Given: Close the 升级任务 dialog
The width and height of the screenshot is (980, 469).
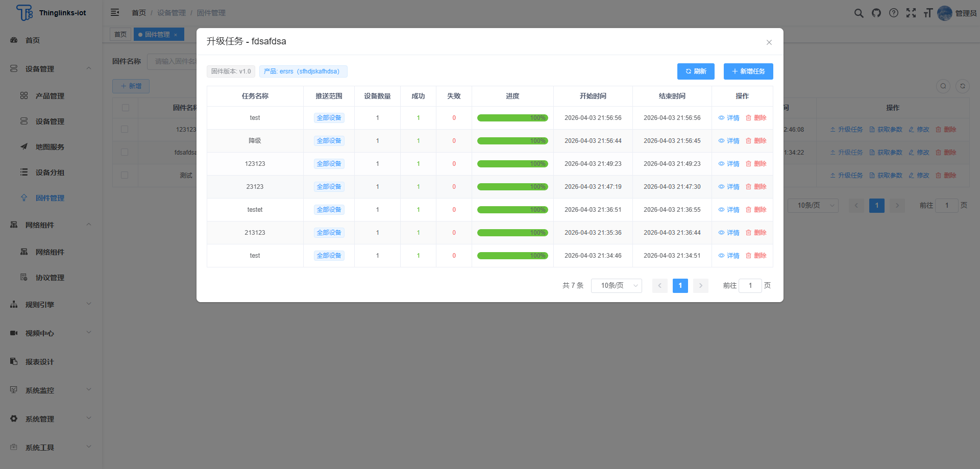Looking at the screenshot, I should click(769, 42).
